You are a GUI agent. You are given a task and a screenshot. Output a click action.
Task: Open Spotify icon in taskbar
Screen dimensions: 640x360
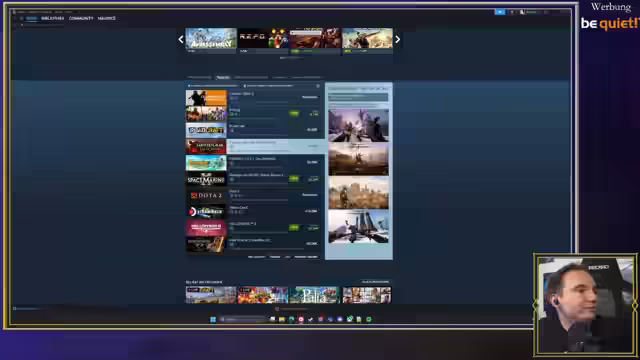tap(369, 319)
